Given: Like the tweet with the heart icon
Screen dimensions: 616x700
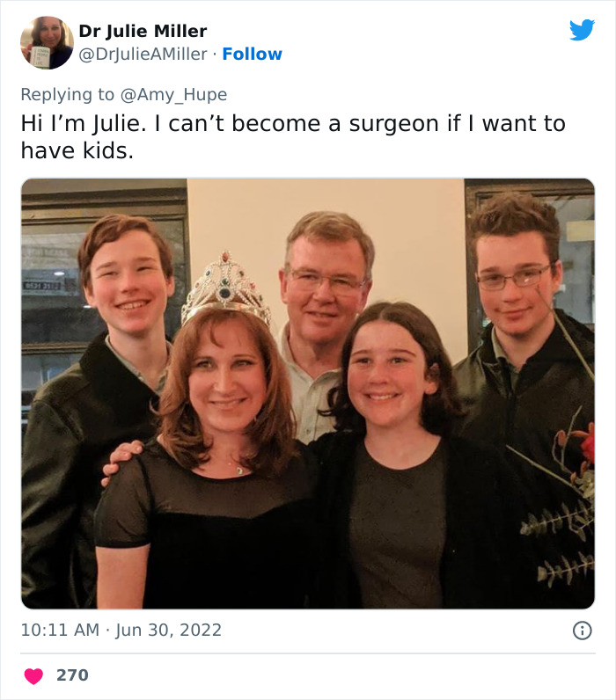Looking at the screenshot, I should [x=33, y=675].
